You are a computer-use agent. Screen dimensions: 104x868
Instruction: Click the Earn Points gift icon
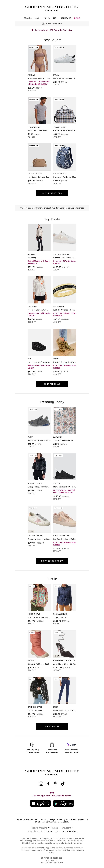[52, 744]
